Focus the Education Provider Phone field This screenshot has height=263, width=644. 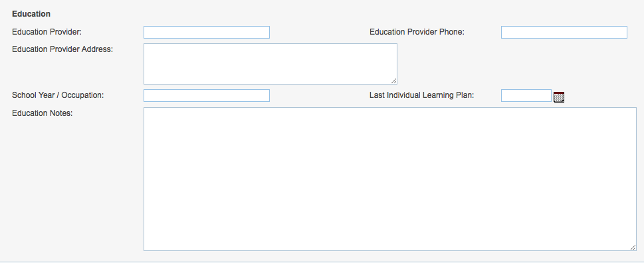tap(564, 32)
